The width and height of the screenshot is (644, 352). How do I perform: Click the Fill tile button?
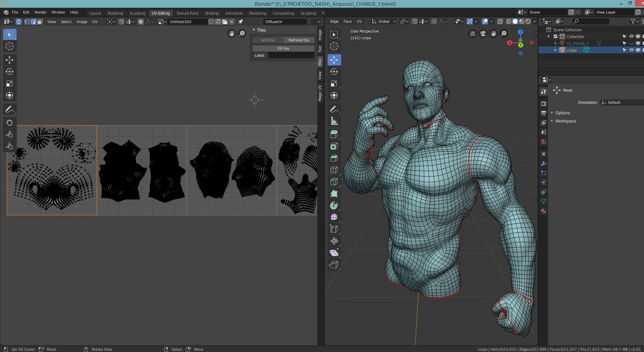tap(283, 48)
